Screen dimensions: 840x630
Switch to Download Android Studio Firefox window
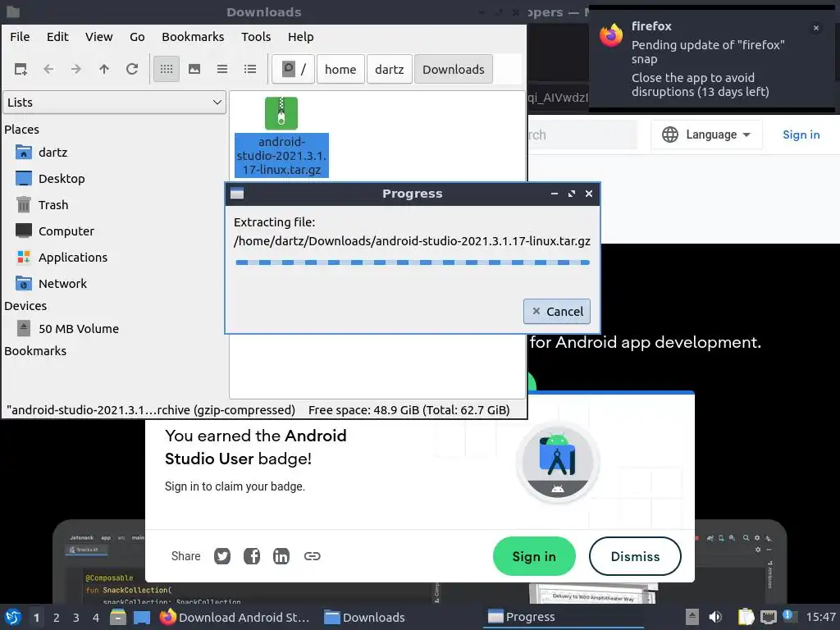235,617
